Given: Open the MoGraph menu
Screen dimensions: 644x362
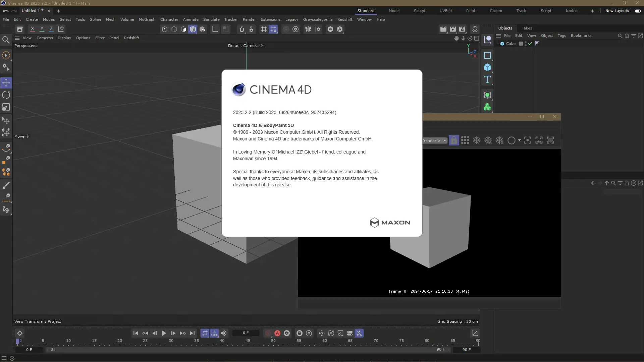Looking at the screenshot, I should [147, 19].
